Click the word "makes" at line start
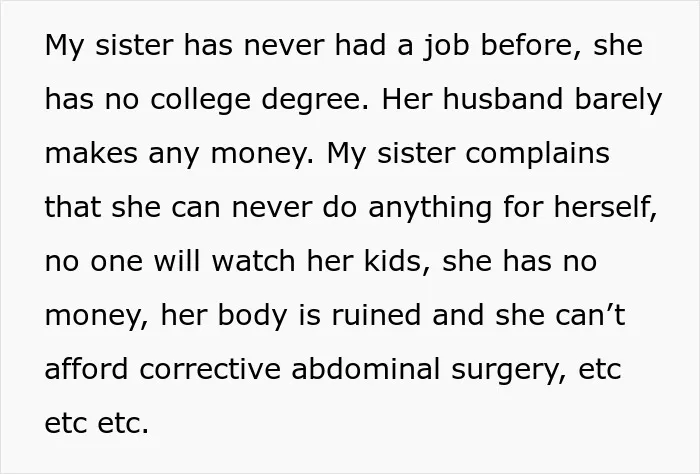Viewport: 700px width, 474px height. (x=91, y=153)
